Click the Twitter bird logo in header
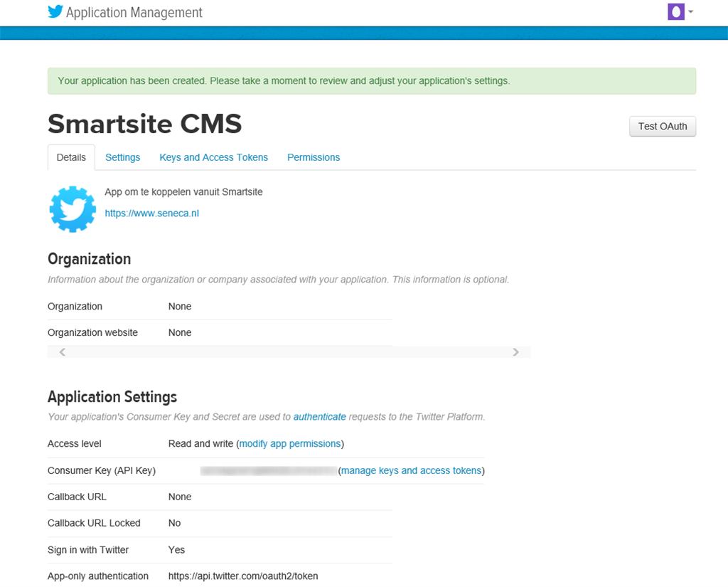Viewport: 728px width, 587px height. point(55,11)
